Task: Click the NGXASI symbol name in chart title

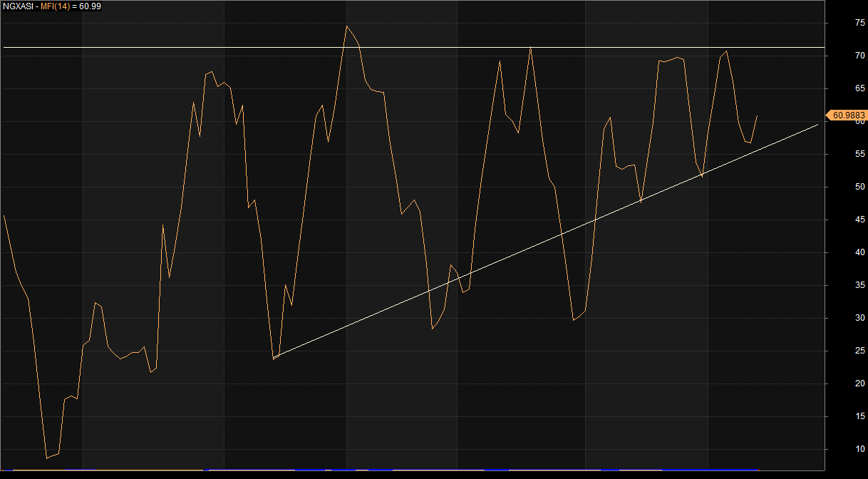Action: coord(18,6)
